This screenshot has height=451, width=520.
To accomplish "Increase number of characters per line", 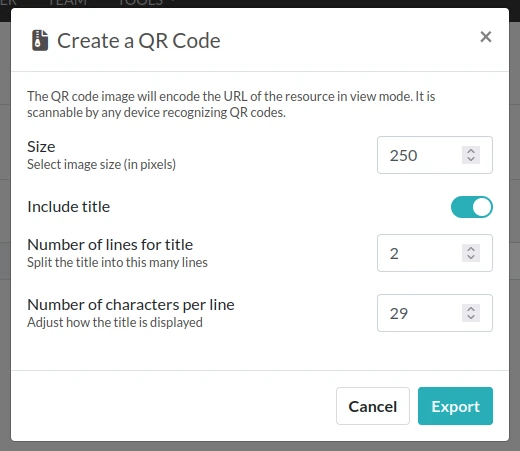I will pyautogui.click(x=471, y=309).
